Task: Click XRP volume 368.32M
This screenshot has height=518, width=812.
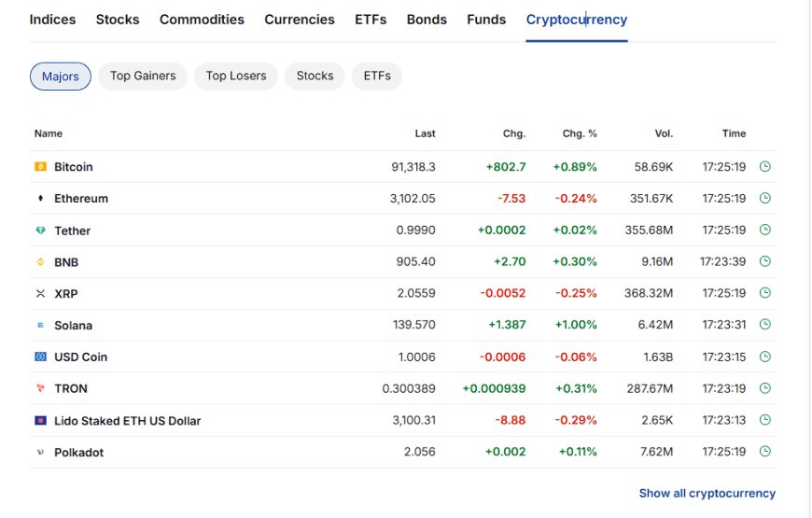Action: (649, 293)
